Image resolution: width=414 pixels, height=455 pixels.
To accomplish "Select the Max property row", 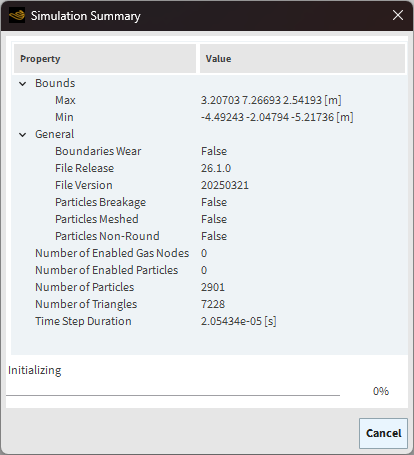I will tap(209, 100).
